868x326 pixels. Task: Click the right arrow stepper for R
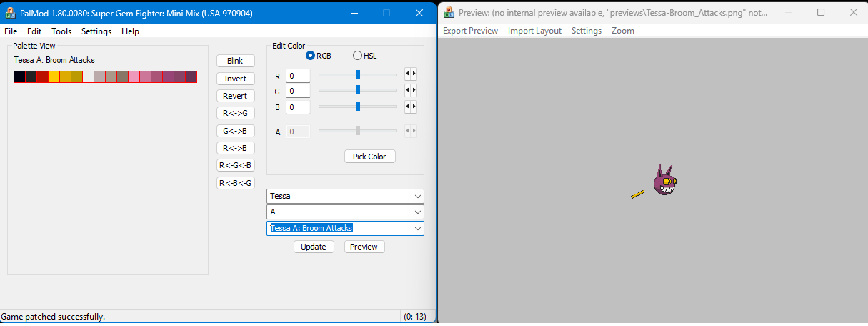[x=414, y=74]
